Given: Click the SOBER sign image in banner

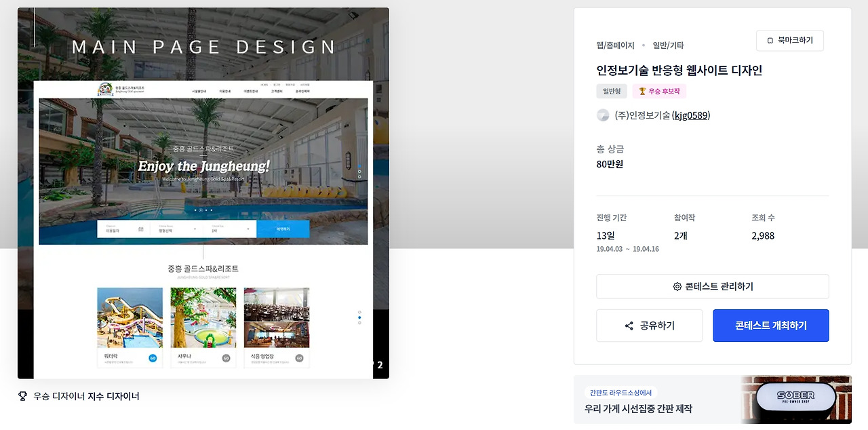Looking at the screenshot, I should 796,399.
